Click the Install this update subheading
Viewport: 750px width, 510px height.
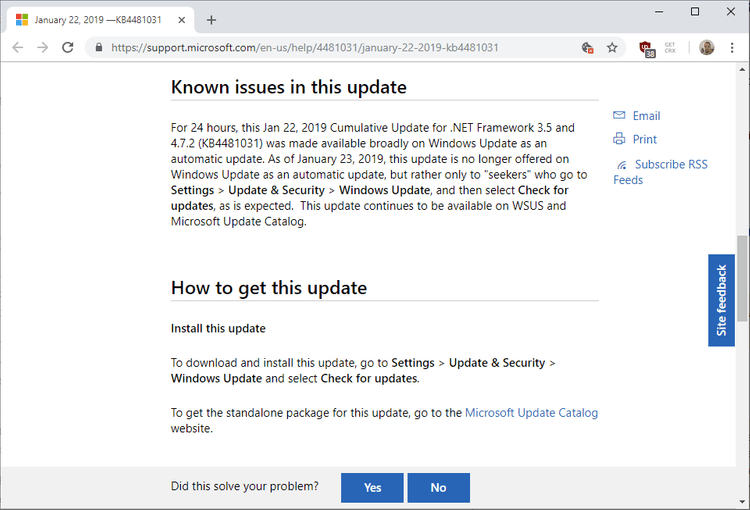pos(218,329)
